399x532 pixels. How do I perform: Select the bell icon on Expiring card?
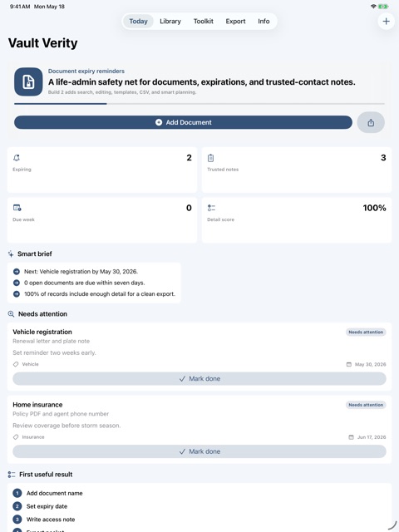[x=17, y=158]
